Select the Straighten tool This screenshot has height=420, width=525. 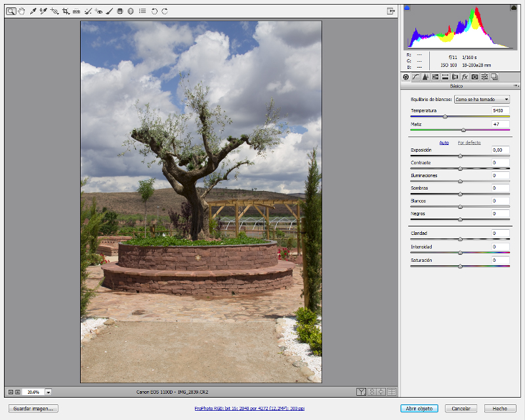click(x=76, y=11)
